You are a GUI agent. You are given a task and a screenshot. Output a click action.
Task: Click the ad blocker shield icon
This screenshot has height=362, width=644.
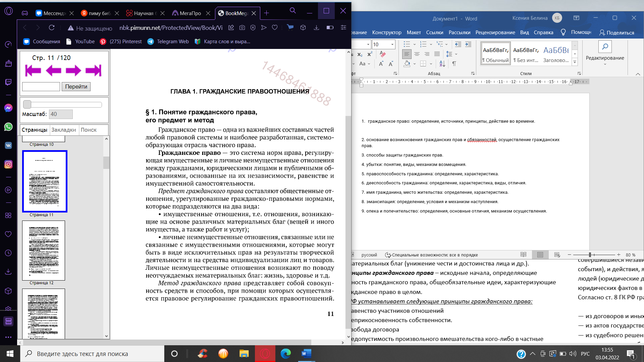point(253,27)
